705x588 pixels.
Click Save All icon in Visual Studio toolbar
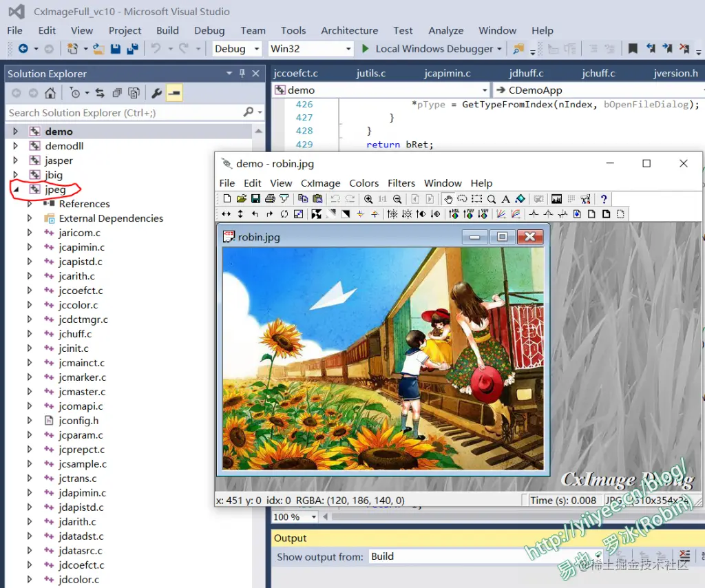coord(132,49)
